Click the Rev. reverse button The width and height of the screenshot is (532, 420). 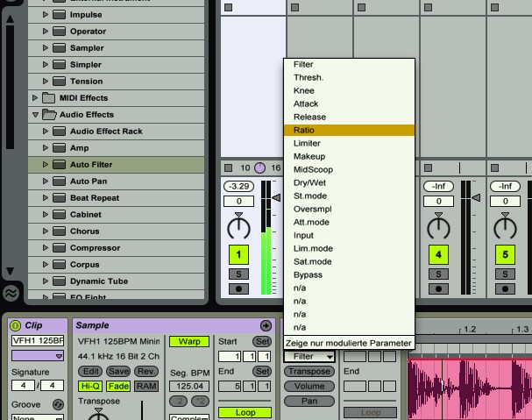(146, 371)
